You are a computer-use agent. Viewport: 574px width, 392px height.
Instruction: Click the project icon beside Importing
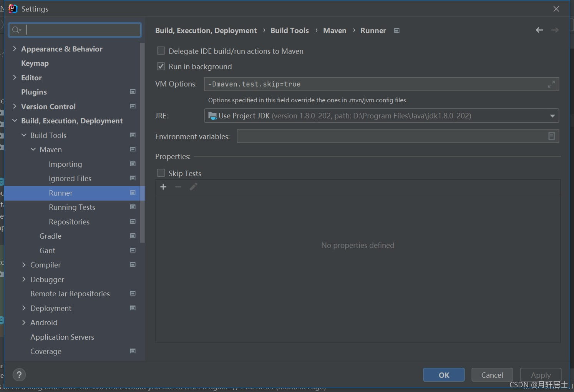point(133,164)
